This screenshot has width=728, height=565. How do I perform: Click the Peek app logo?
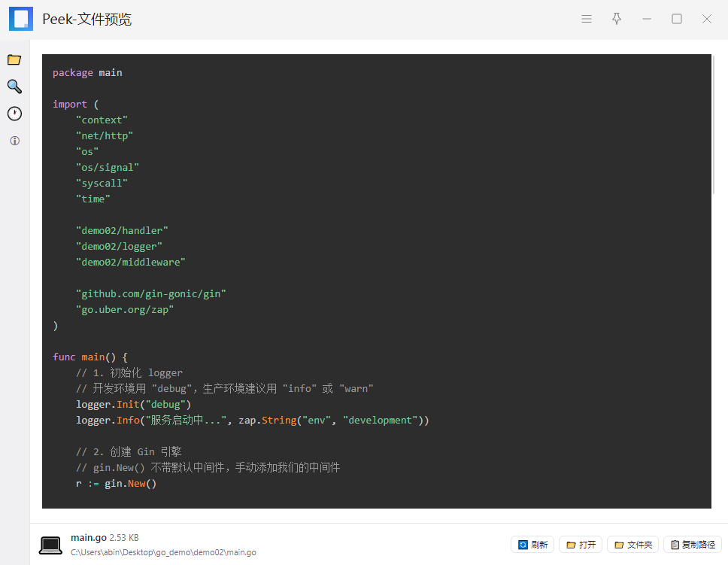pyautogui.click(x=21, y=19)
